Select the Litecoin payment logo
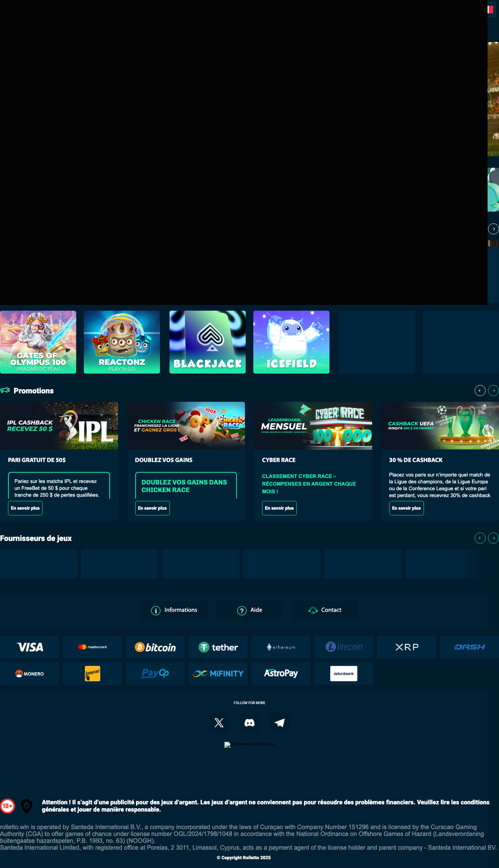The width and height of the screenshot is (499, 868). pos(344,647)
